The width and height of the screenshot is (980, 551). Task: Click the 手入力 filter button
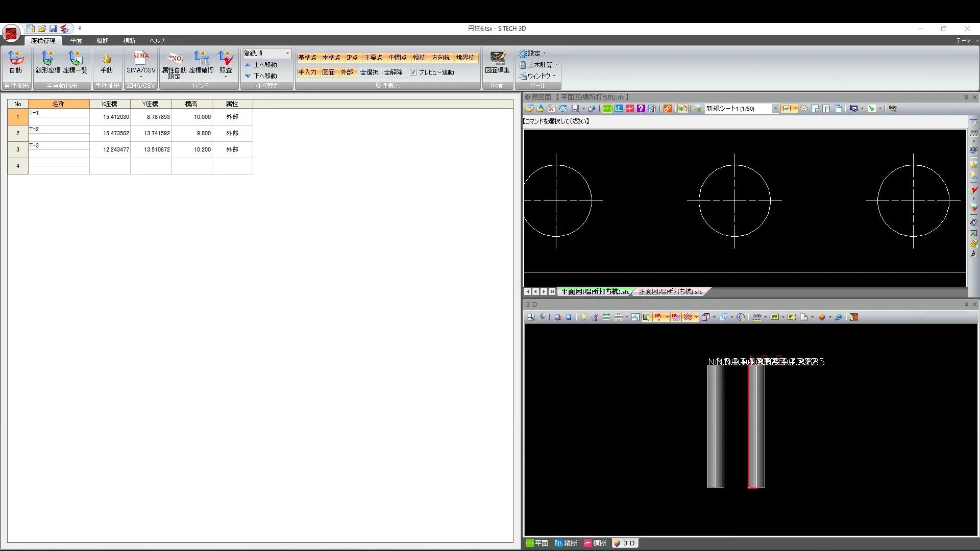307,72
